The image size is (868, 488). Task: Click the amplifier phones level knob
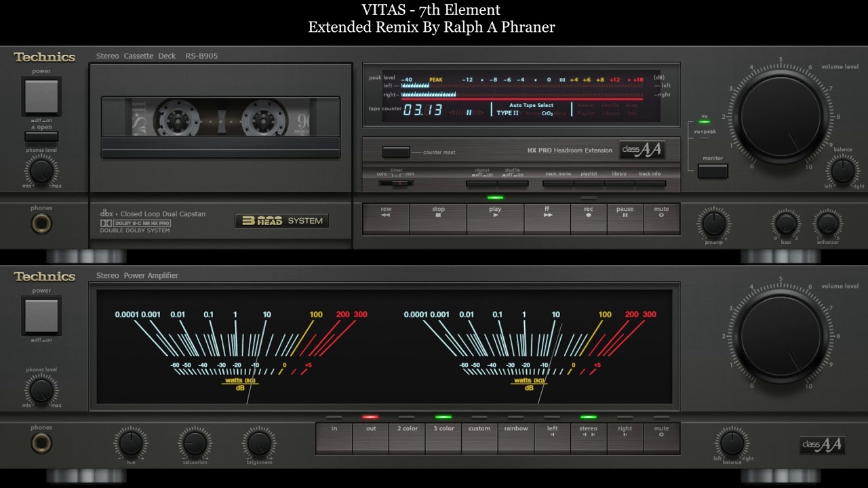coord(41,390)
